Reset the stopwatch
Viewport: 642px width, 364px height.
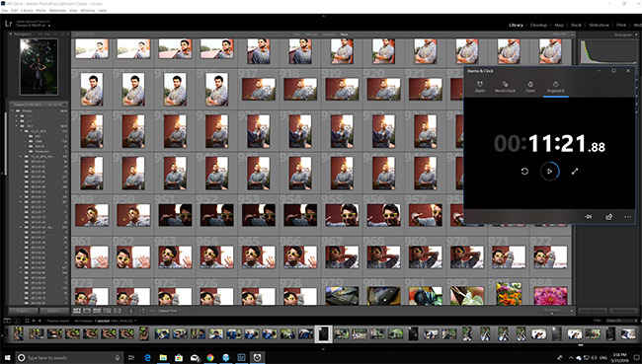coord(524,172)
